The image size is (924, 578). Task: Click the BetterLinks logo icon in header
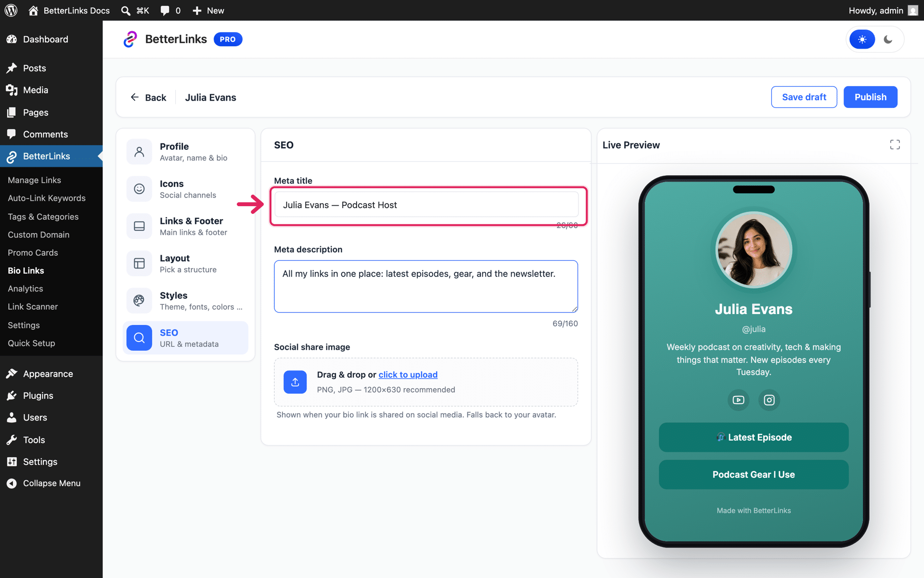pos(130,39)
